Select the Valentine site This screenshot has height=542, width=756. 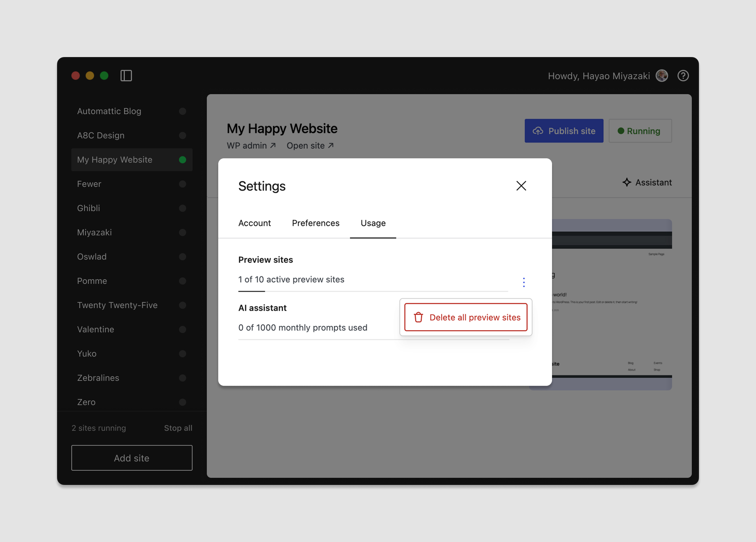pos(132,329)
